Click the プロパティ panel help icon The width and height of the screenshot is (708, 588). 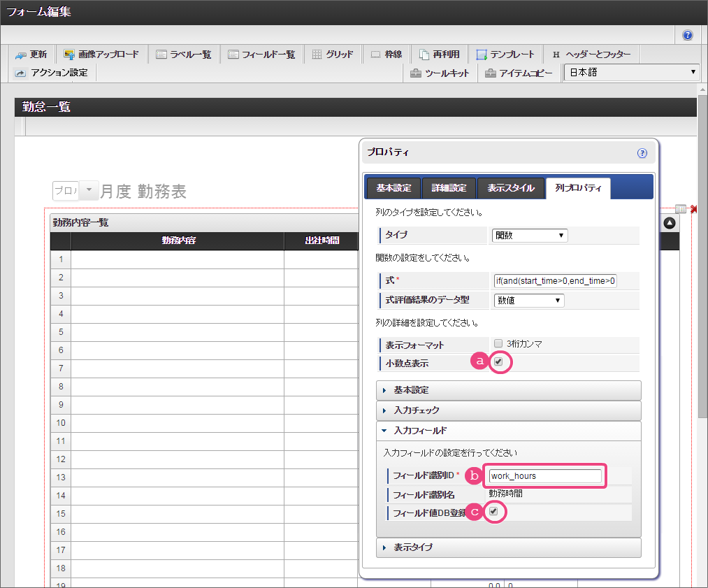642,153
